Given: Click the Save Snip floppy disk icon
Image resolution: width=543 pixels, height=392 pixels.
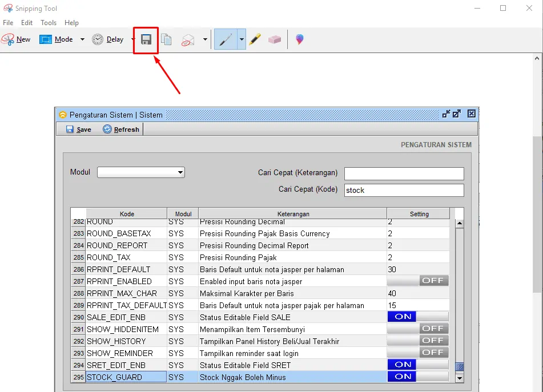Looking at the screenshot, I should pyautogui.click(x=146, y=40).
